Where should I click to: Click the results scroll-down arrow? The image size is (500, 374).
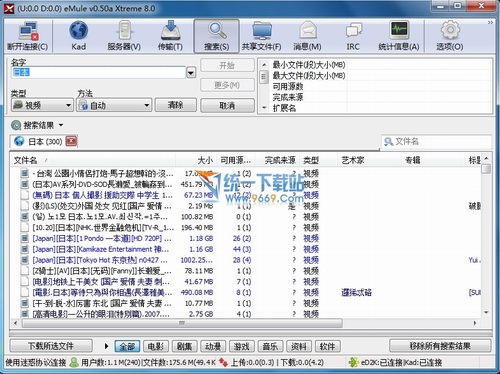[x=486, y=312]
